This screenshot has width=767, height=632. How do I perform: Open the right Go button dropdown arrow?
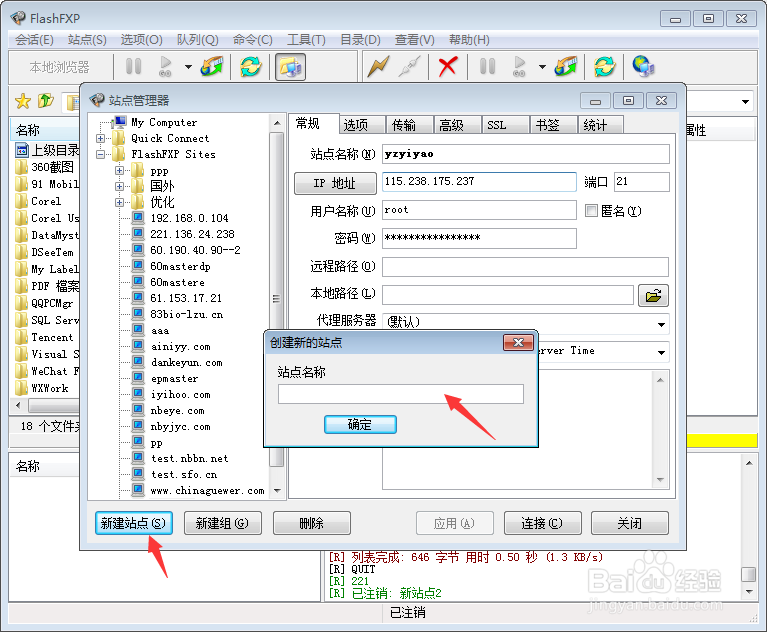click(542, 67)
